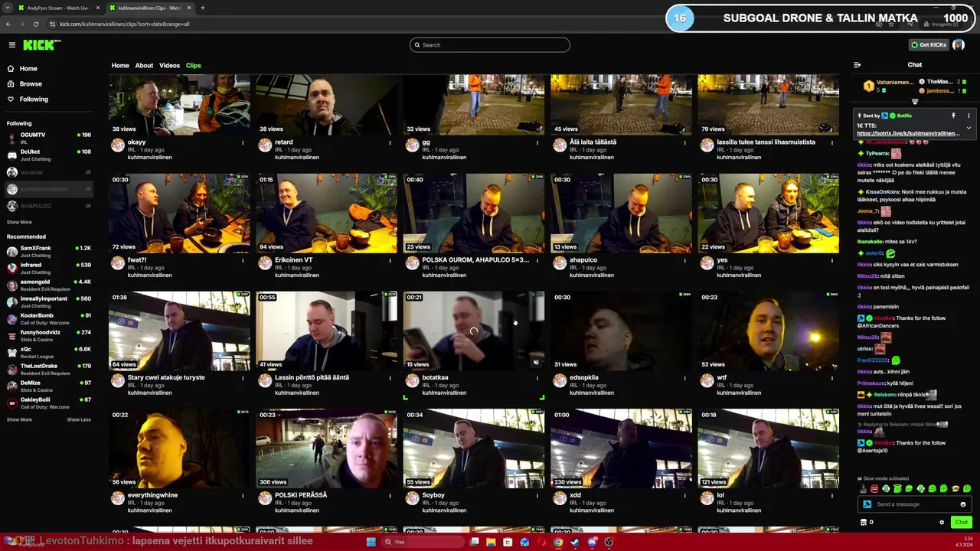The height and width of the screenshot is (551, 980).
Task: Click TheLostDrake in Recommended list
Action: (48, 370)
